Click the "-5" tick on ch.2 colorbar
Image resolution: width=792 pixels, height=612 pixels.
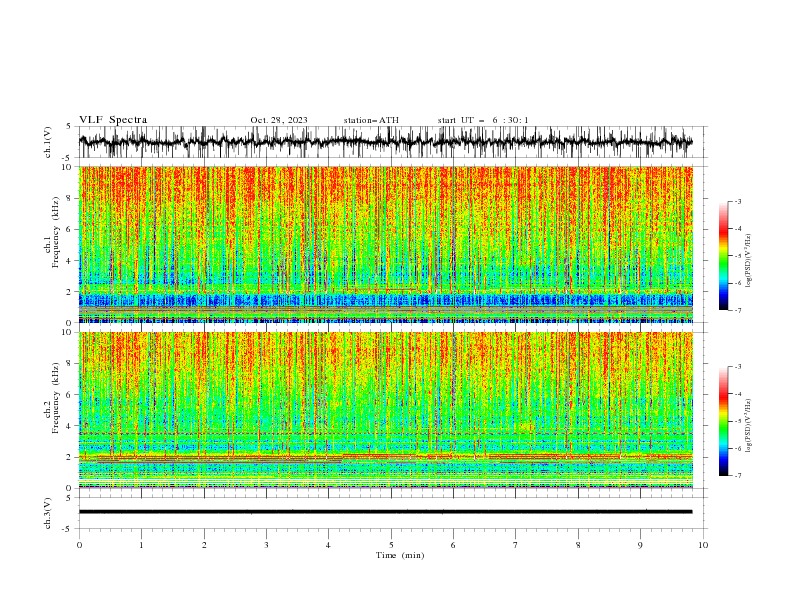pyautogui.click(x=738, y=421)
